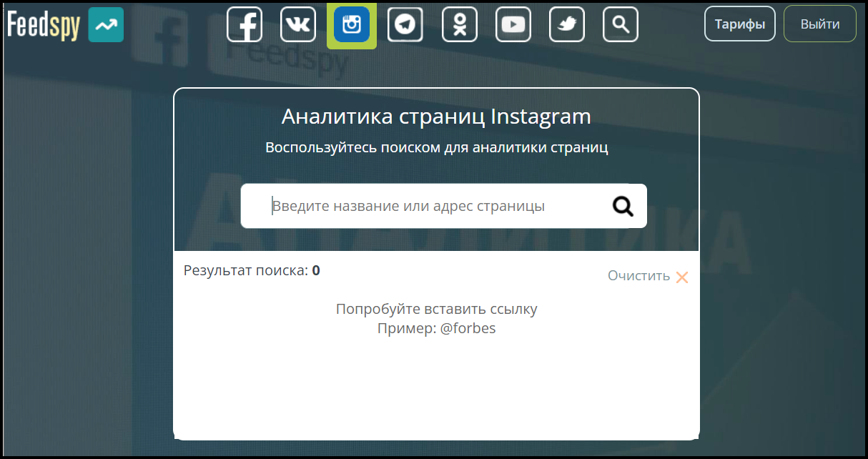Screen dimensions: 868x459
Task: Open Odnoklassniki analytics section
Action: coord(460,25)
